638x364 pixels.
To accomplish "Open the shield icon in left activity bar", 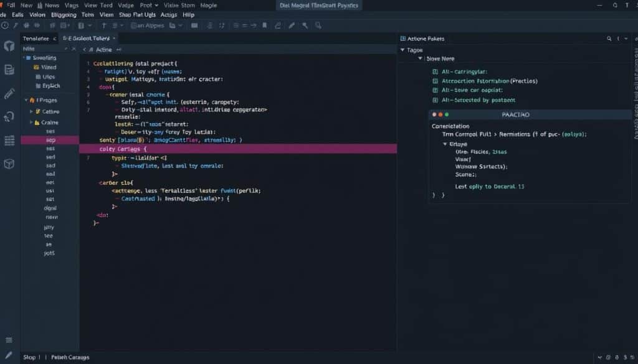I will [x=9, y=45].
